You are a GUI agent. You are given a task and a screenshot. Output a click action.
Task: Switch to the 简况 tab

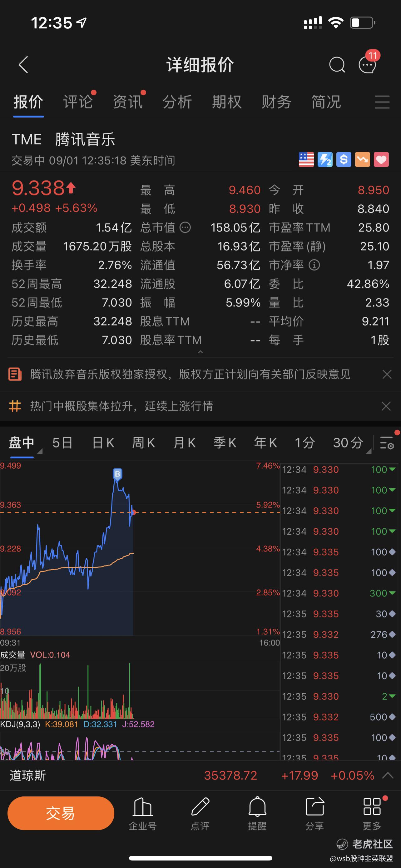pyautogui.click(x=326, y=102)
